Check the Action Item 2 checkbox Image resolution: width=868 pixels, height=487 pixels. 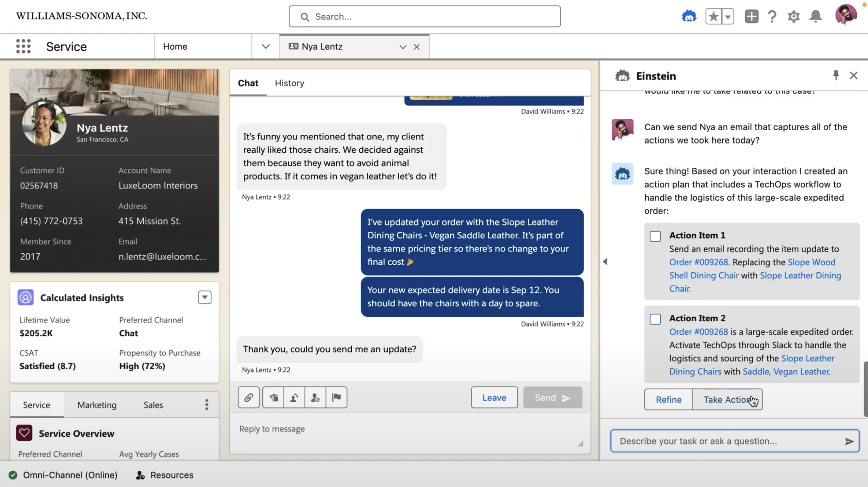pyautogui.click(x=655, y=319)
